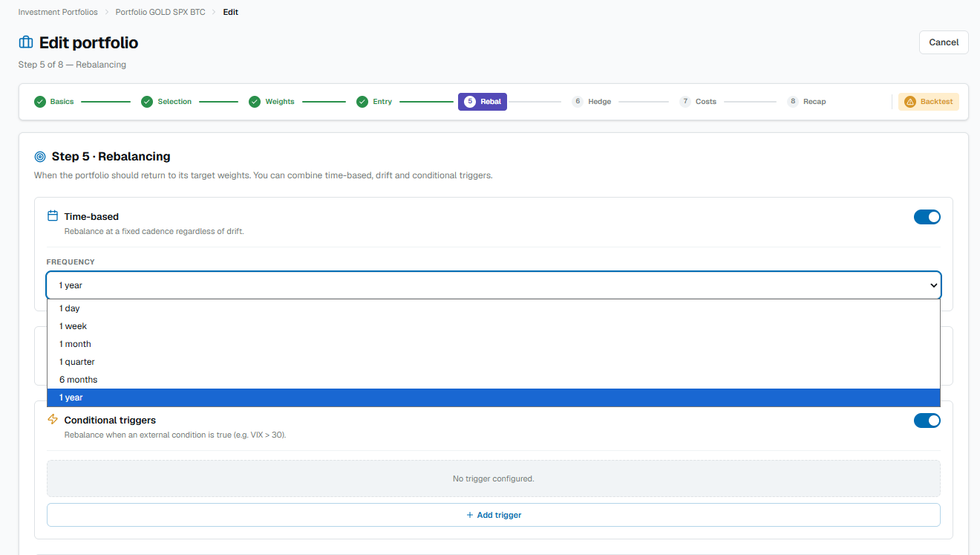The height and width of the screenshot is (555, 980).
Task: Click the Edit portfolio page title
Action: [88, 42]
